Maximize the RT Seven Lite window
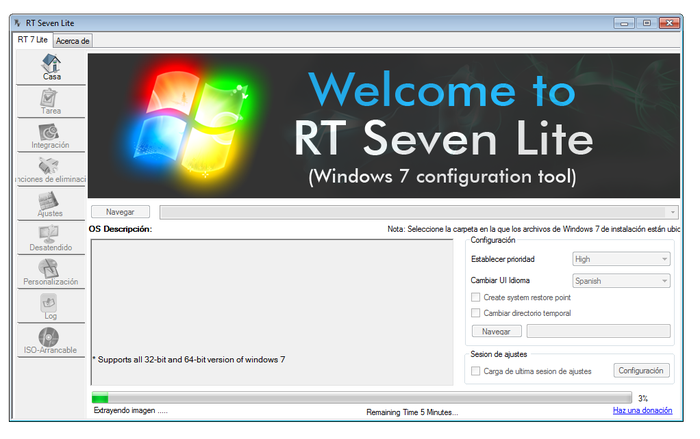700x439 pixels. coord(646,23)
